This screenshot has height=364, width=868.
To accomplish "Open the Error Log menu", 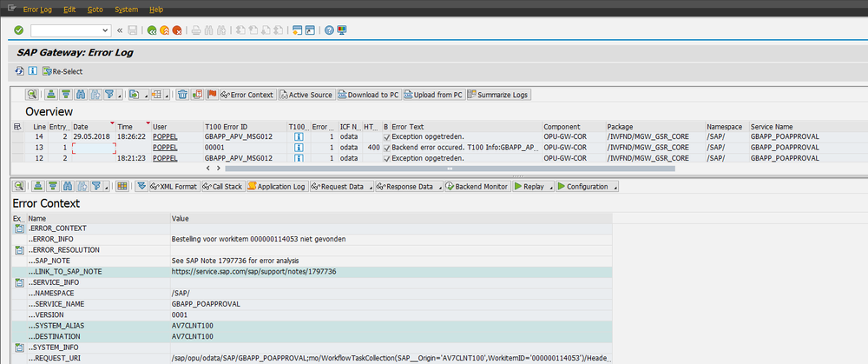I will [x=37, y=10].
